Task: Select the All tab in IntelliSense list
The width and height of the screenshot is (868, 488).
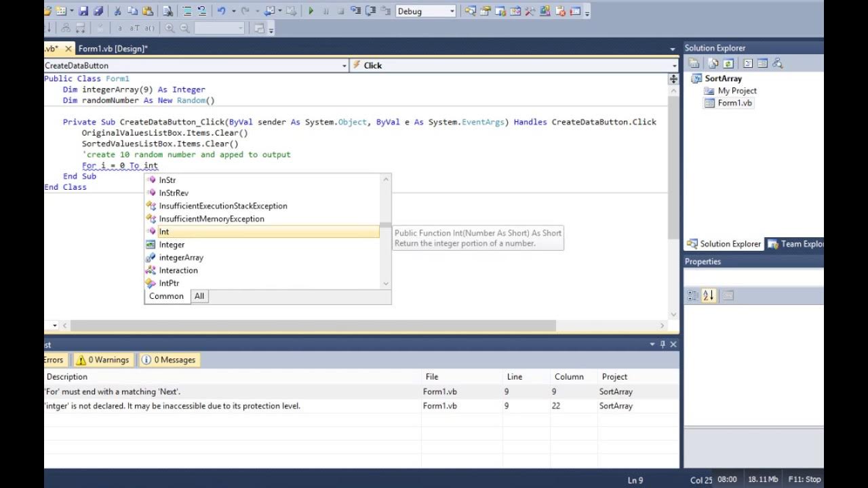Action: click(x=199, y=296)
